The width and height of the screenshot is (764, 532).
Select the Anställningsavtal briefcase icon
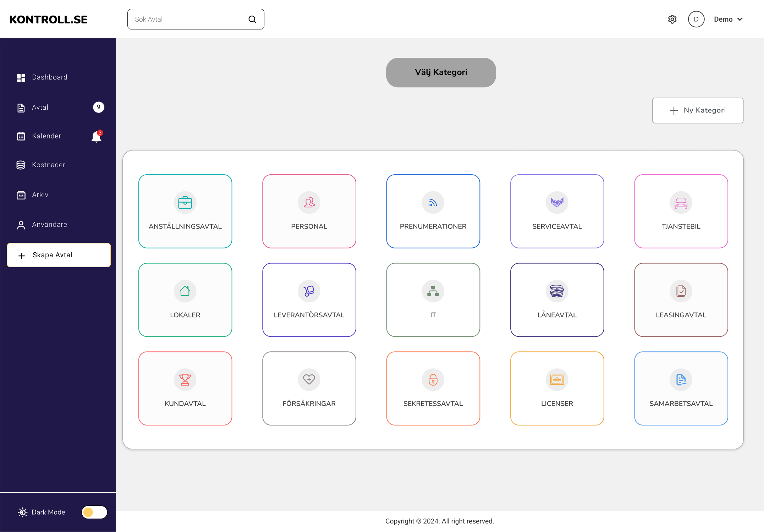pos(185,203)
